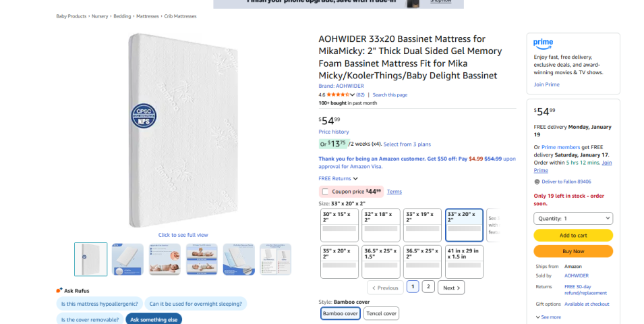644x324 pixels.
Task: Open the second product thumbnail image
Action: [x=127, y=259]
